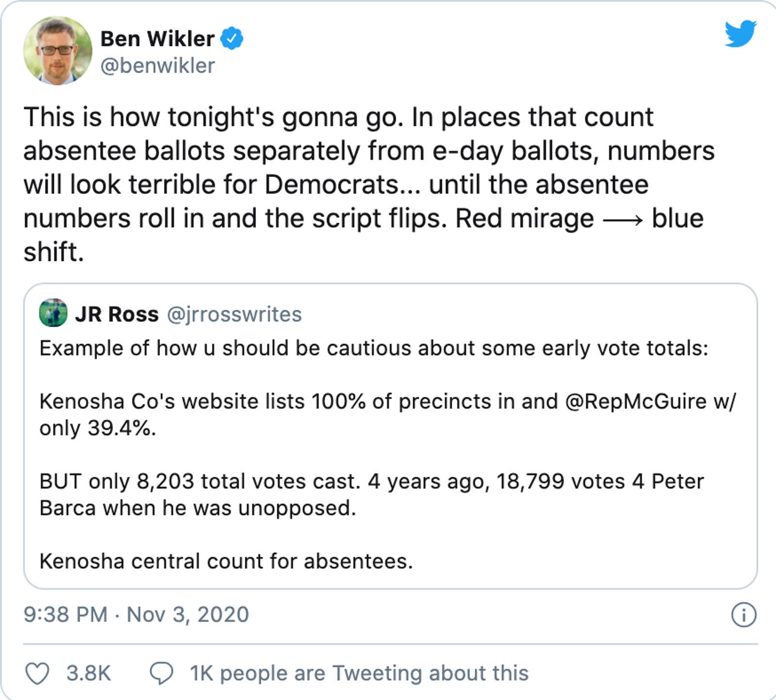Click the Twitter bird logo

[x=740, y=33]
